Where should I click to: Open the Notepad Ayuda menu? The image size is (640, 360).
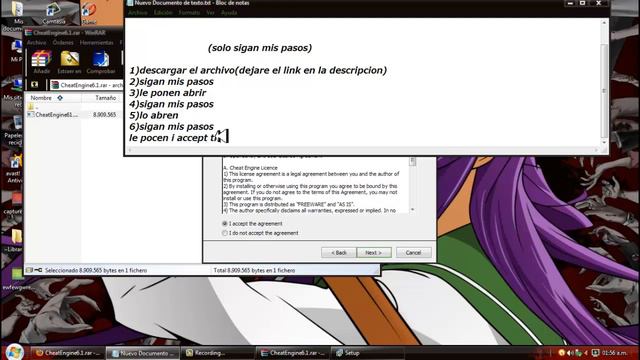(x=229, y=13)
